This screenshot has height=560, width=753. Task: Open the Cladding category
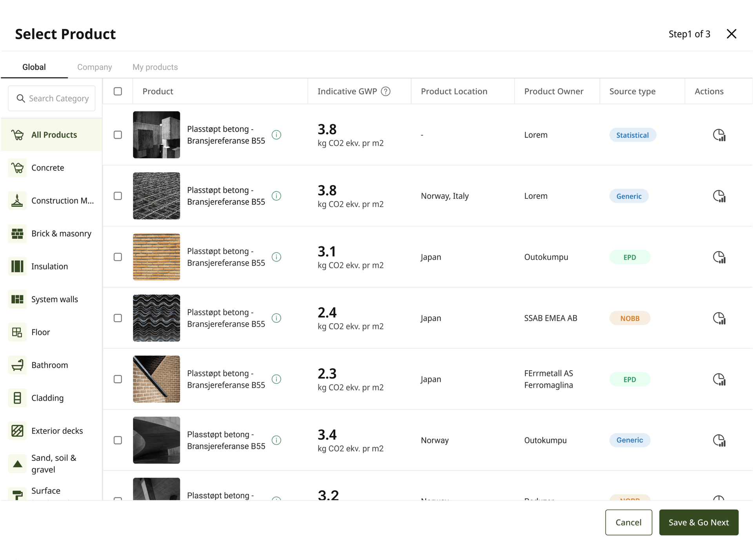coord(51,398)
